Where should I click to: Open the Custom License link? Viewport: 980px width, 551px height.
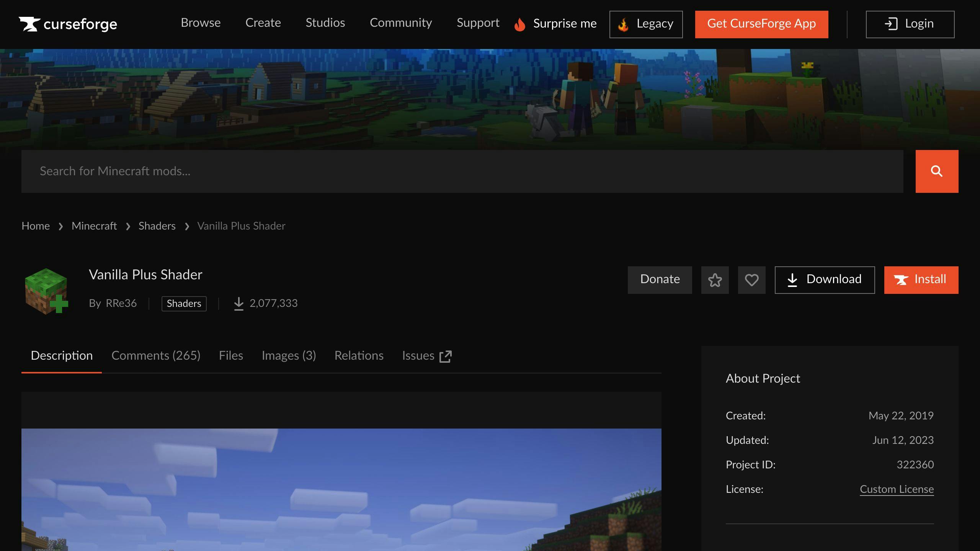(897, 489)
